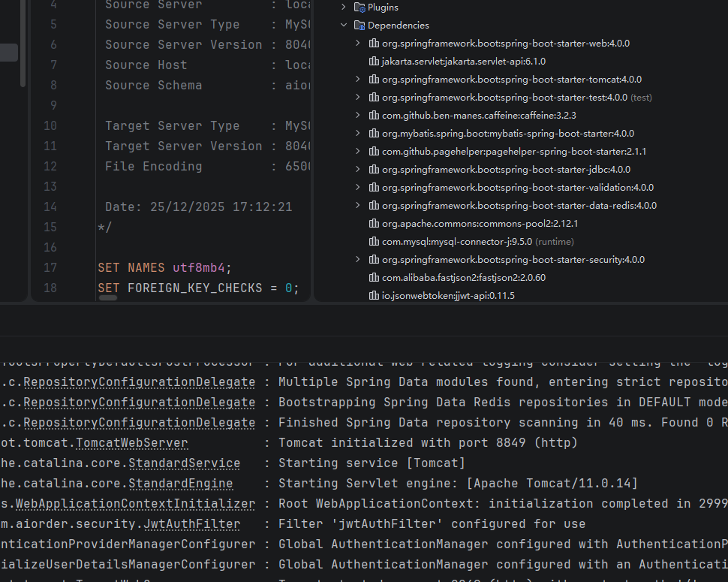Expand caffeine:3.2.3 dependency chevron
This screenshot has width=728, height=582.
pyautogui.click(x=357, y=115)
